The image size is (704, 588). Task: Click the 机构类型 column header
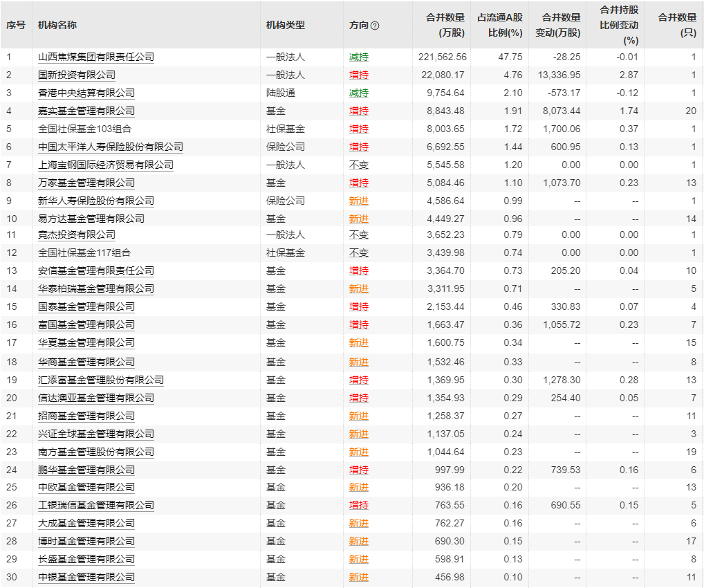286,25
